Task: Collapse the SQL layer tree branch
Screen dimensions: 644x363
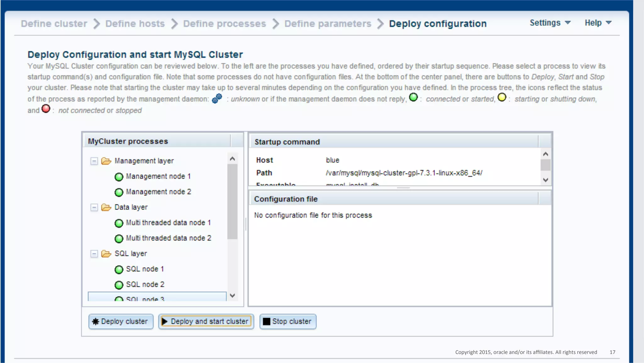Action: (x=94, y=254)
